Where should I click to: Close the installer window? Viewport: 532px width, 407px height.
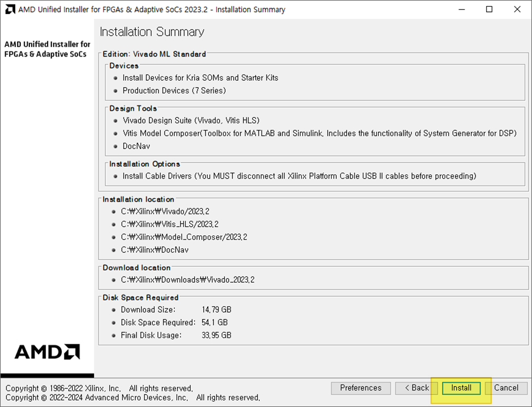(x=517, y=10)
